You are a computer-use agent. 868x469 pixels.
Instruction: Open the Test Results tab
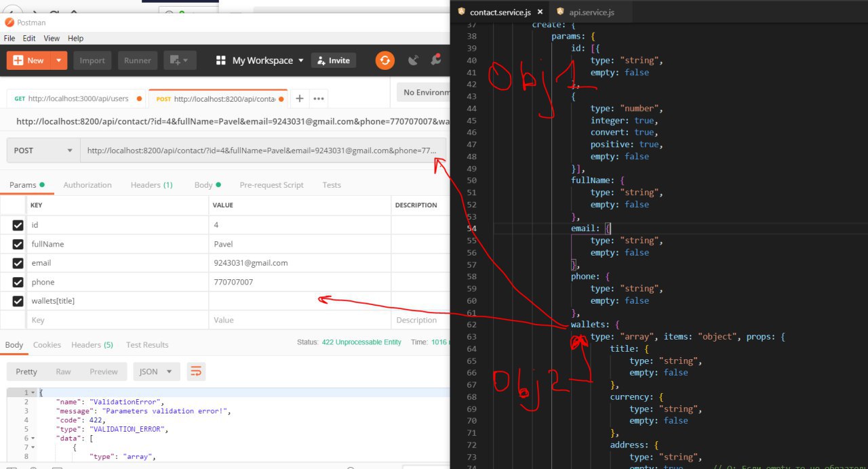click(x=147, y=345)
